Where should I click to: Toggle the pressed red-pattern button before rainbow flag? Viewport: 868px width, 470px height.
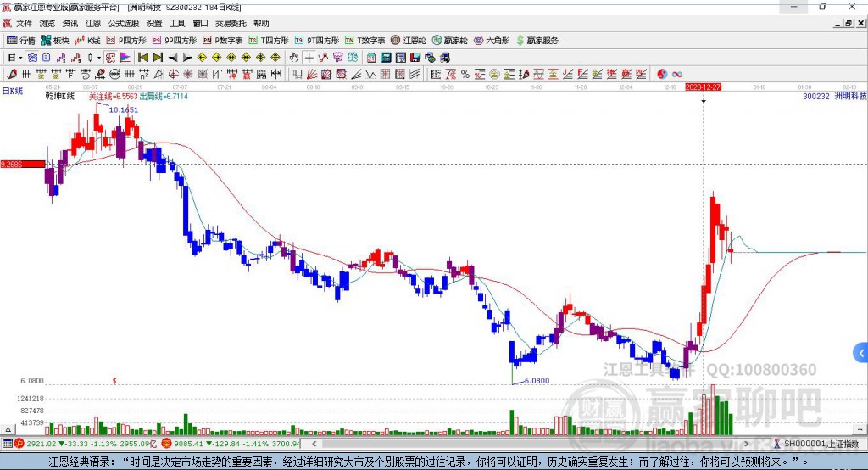pos(111,58)
